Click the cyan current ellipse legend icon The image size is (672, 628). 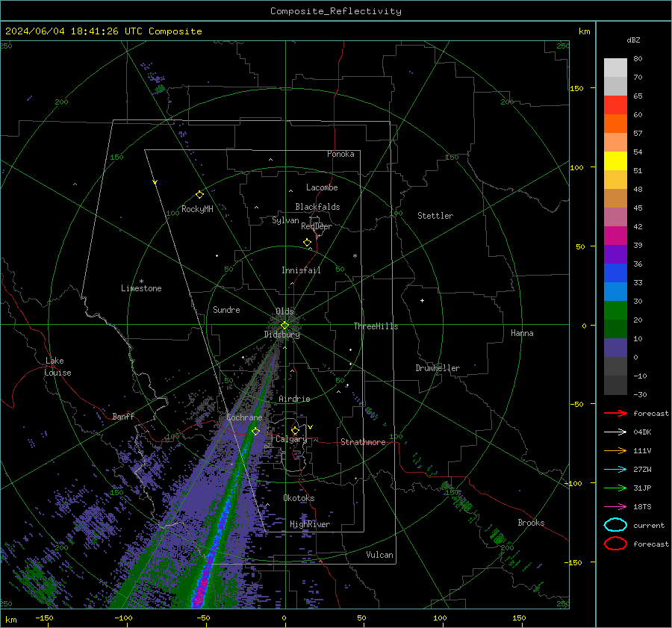[x=615, y=525]
